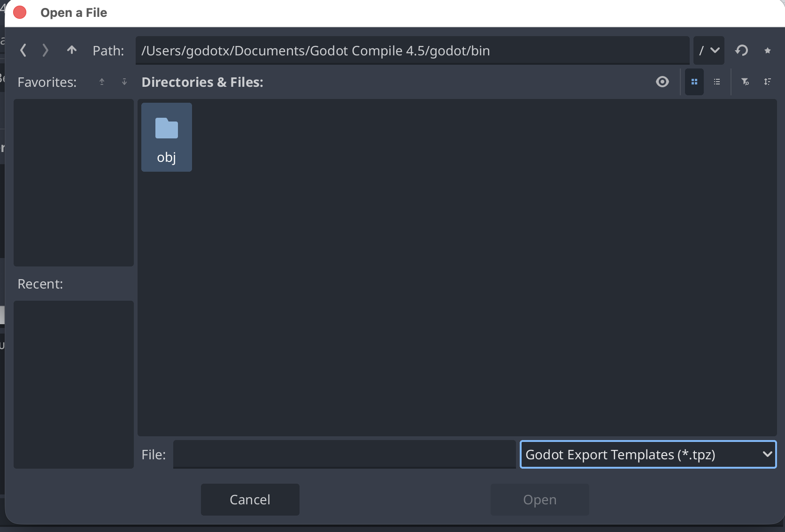Expand the Godot Export Templates (*.tpz) filter
The height and width of the screenshot is (532, 785).
pyautogui.click(x=648, y=455)
